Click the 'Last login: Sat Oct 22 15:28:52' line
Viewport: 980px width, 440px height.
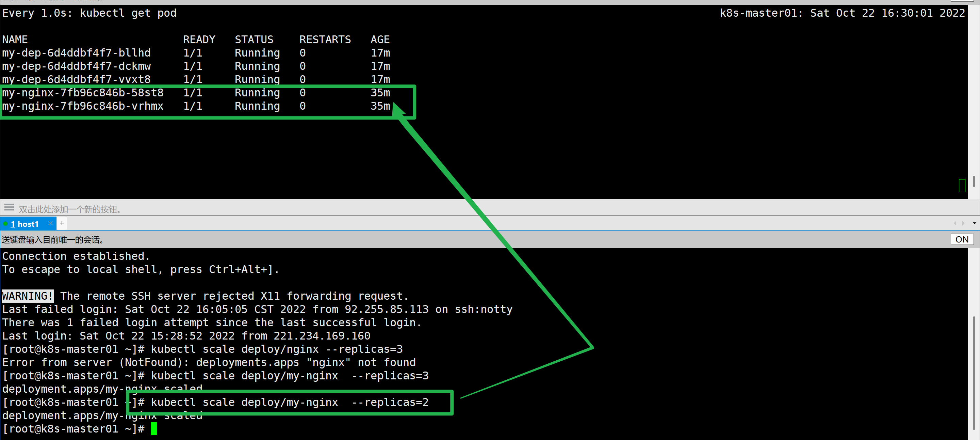tap(186, 336)
